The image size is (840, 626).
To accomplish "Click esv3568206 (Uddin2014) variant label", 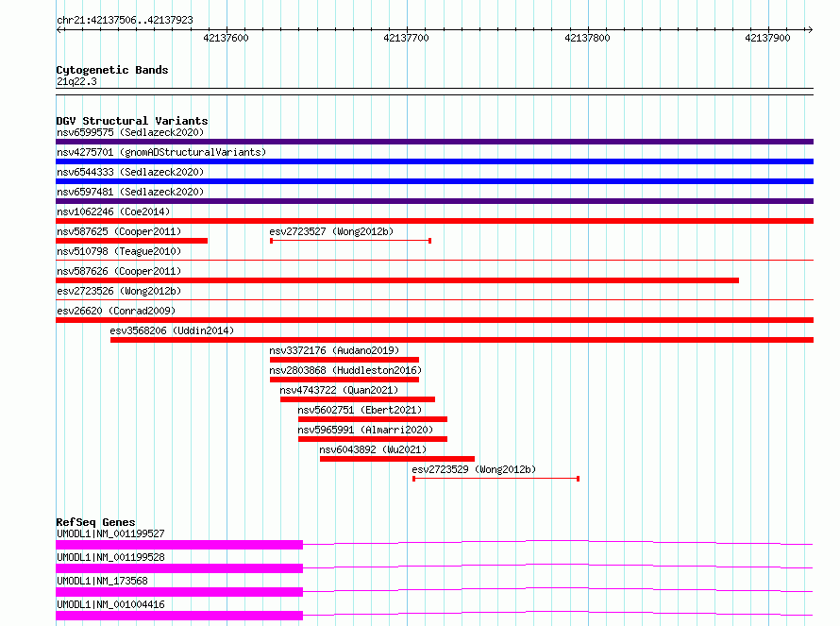I will point(172,330).
